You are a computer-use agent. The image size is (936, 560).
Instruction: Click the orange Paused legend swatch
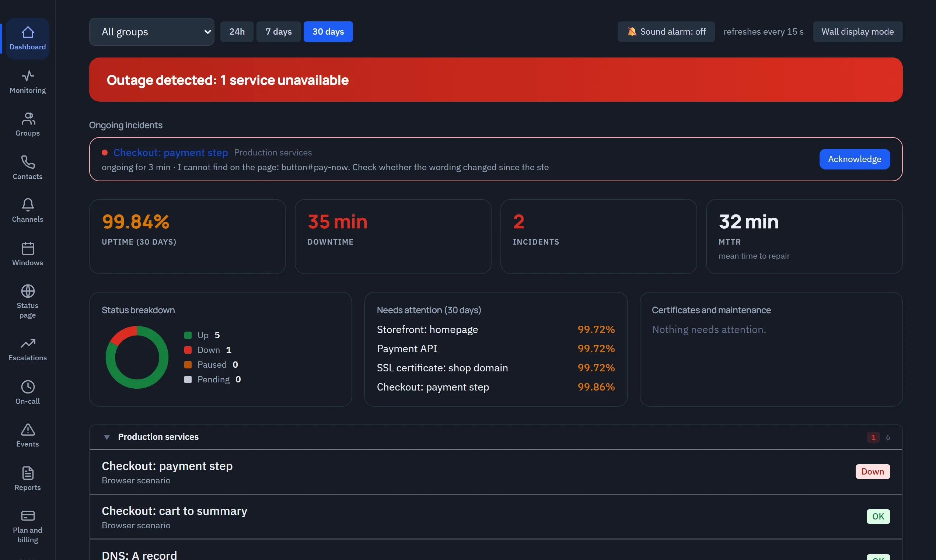(x=188, y=364)
